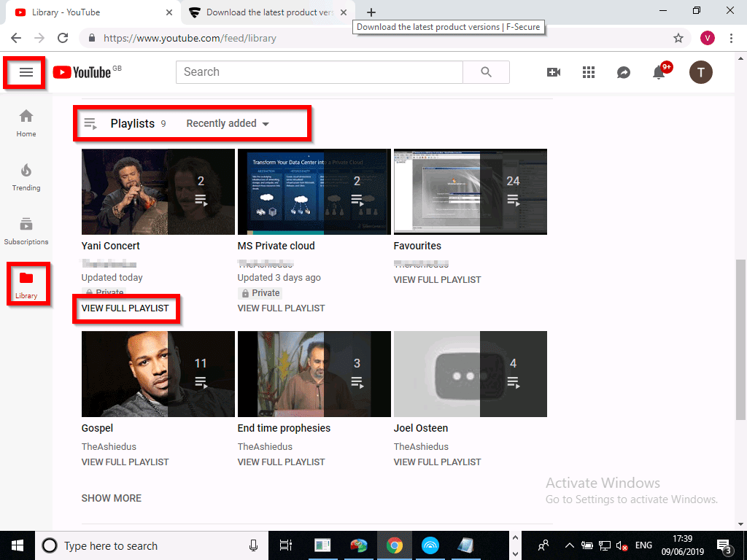747x560 pixels.
Task: Open the hamburger guide menu
Action: click(x=26, y=72)
